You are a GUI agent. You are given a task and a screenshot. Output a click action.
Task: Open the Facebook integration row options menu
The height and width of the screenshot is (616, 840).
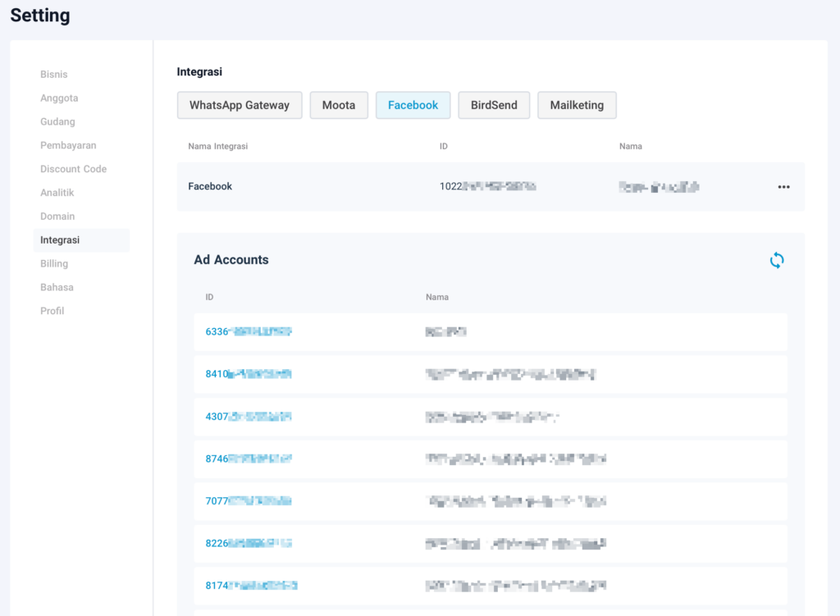(783, 187)
